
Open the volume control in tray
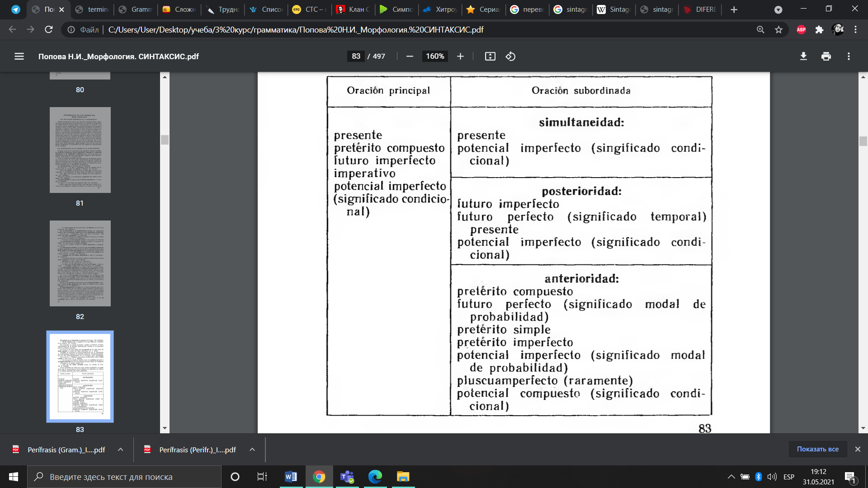[772, 477]
